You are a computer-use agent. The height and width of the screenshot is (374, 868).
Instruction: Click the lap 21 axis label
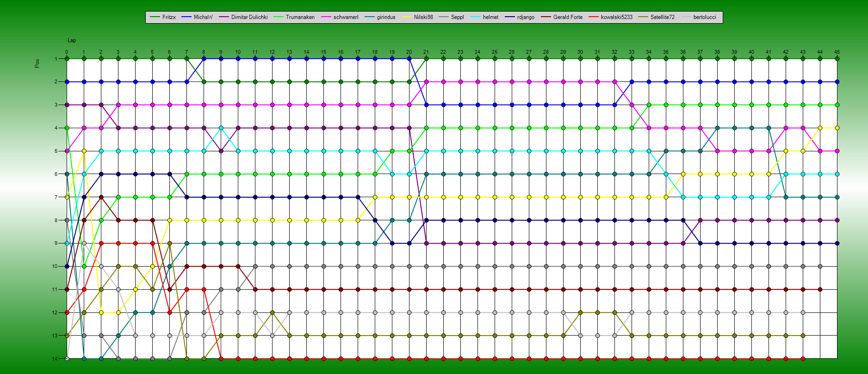426,52
